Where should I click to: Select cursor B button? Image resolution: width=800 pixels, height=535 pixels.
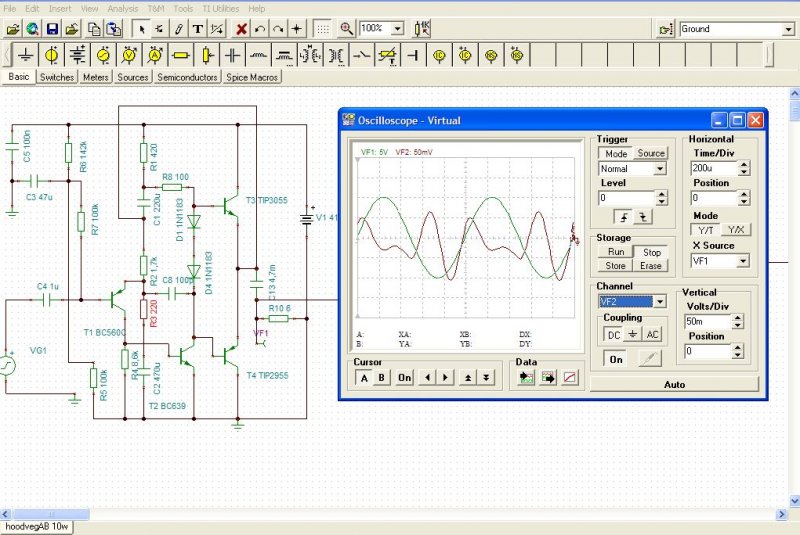coord(381,378)
